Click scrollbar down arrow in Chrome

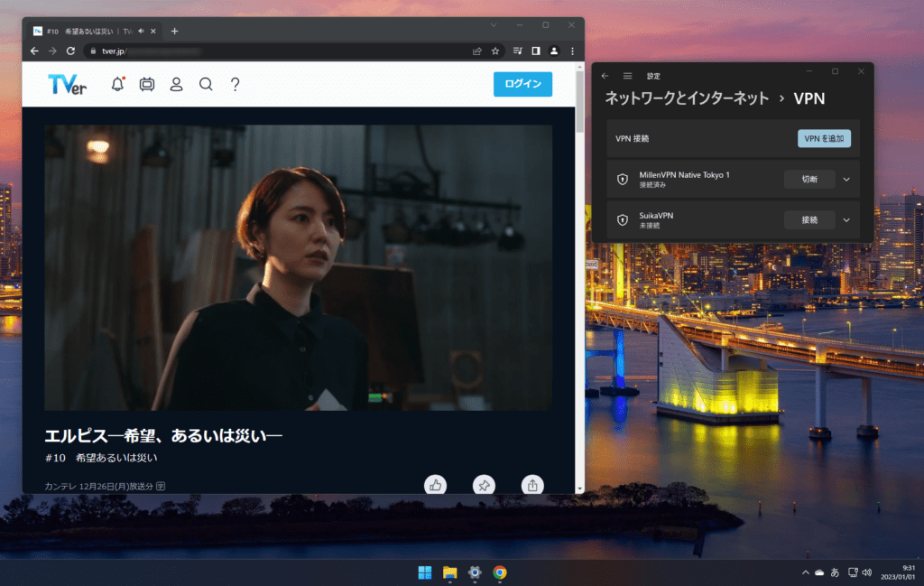(x=580, y=488)
